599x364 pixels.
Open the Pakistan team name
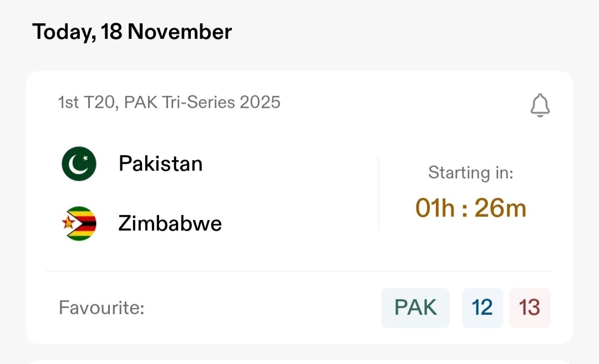160,164
